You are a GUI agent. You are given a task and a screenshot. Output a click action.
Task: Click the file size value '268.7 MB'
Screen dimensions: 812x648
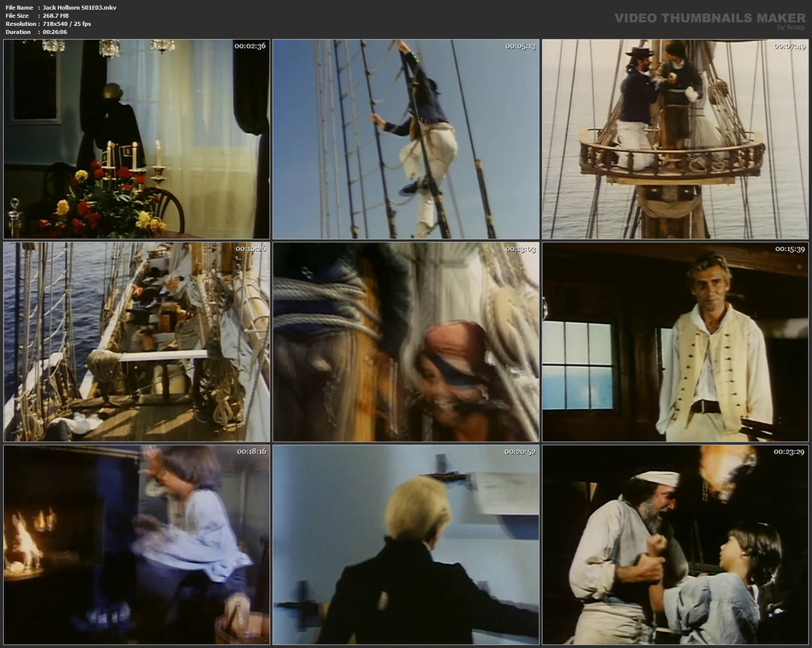click(x=56, y=15)
